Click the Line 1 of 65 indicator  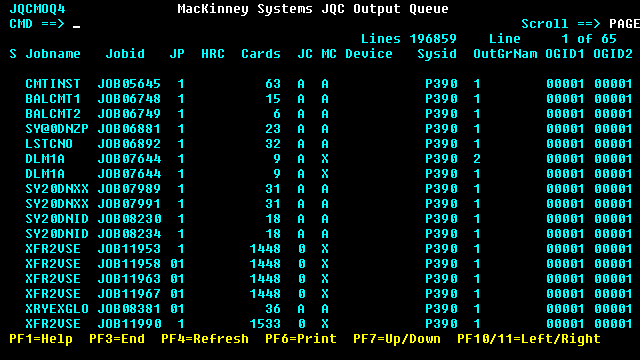click(553, 39)
